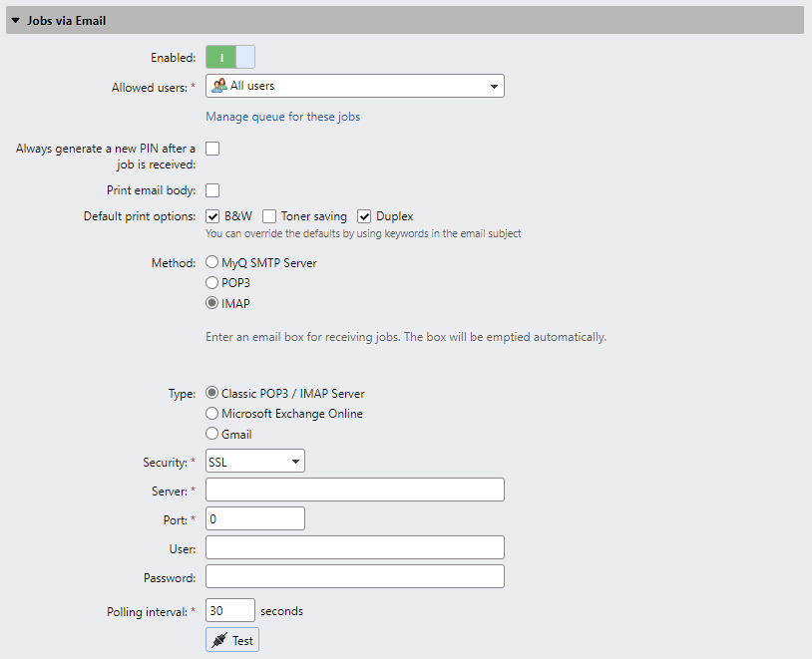Open the Allowed users dropdown

click(x=494, y=86)
